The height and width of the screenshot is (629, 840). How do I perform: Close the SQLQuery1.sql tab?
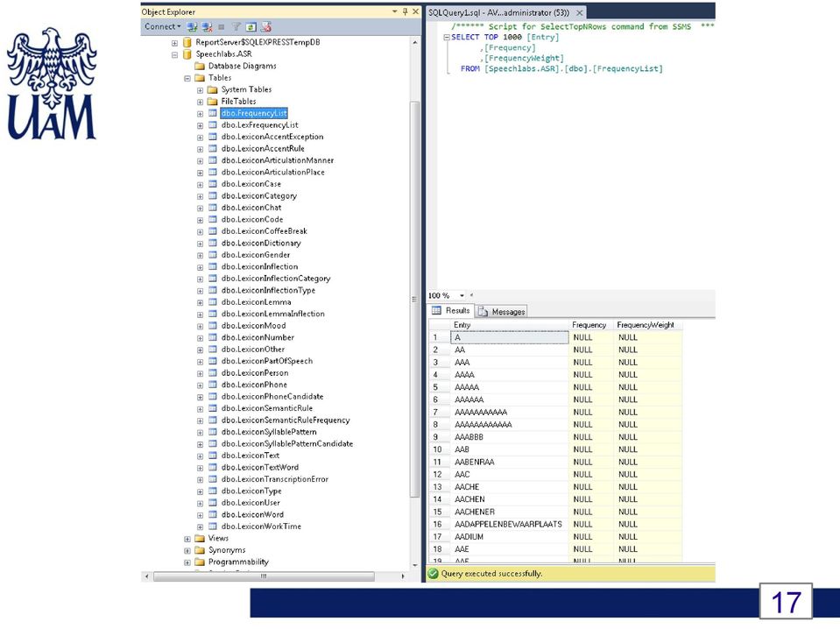579,12
